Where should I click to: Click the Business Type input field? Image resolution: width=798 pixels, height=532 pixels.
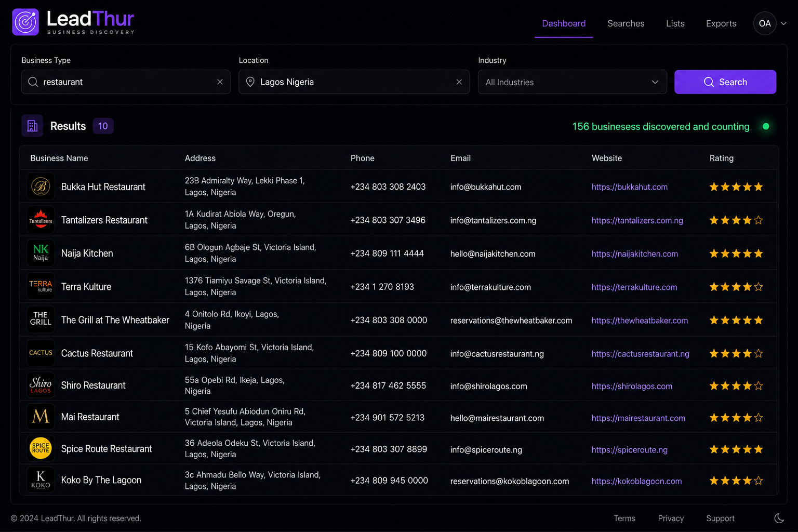click(126, 82)
